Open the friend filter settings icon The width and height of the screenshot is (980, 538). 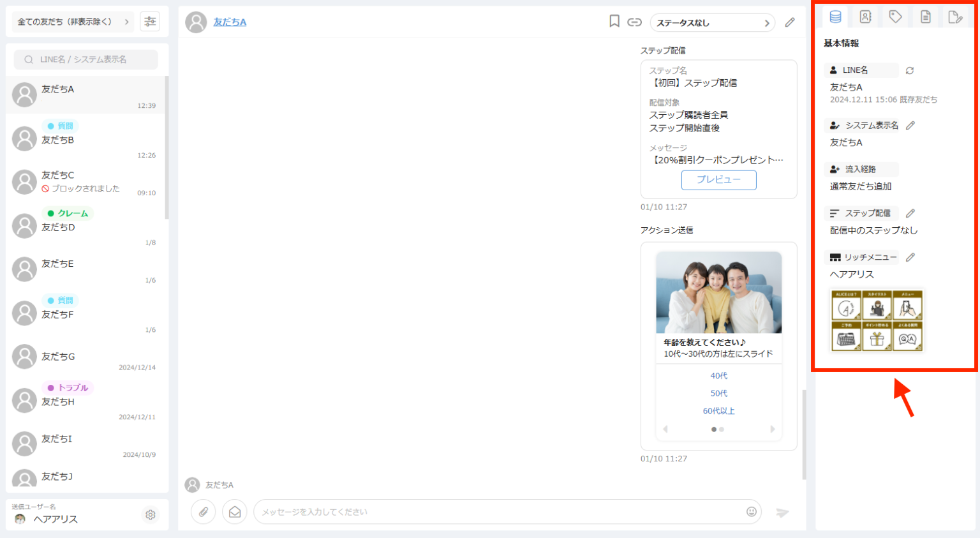click(150, 22)
